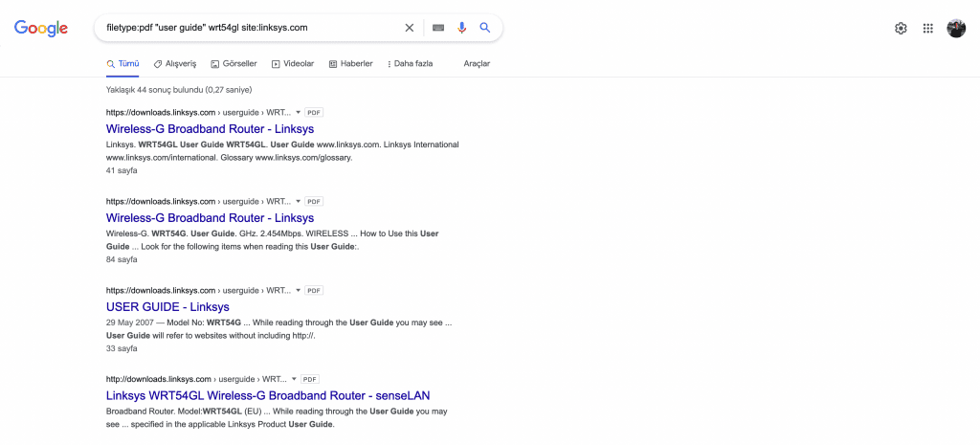Screen dimensions: 980x445
Task: Expand dropdown arrow beside USER GUIDE result URL
Action: 298,290
